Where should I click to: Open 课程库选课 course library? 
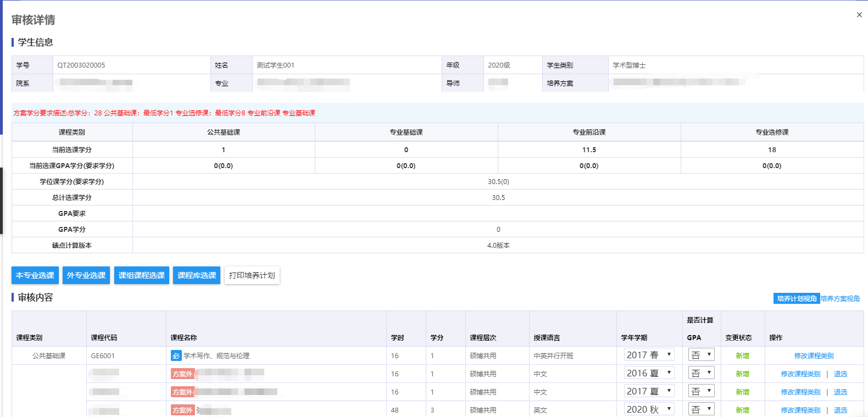click(x=197, y=275)
